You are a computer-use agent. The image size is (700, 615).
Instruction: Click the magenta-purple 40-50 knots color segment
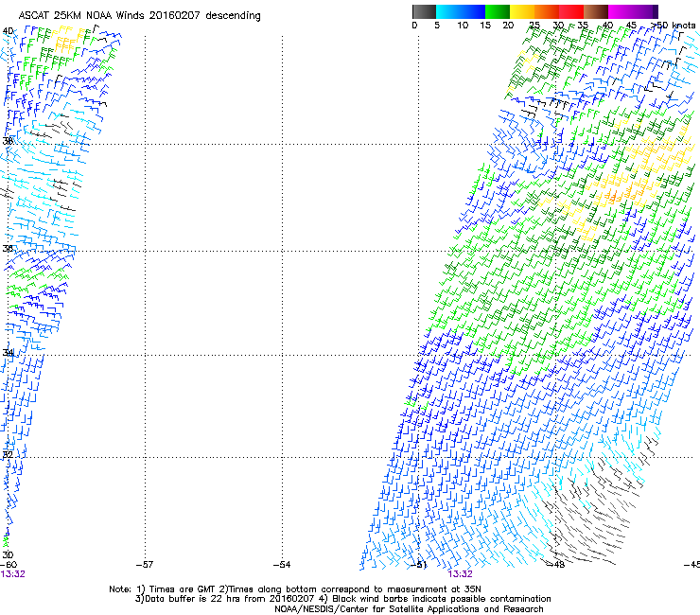(633, 11)
